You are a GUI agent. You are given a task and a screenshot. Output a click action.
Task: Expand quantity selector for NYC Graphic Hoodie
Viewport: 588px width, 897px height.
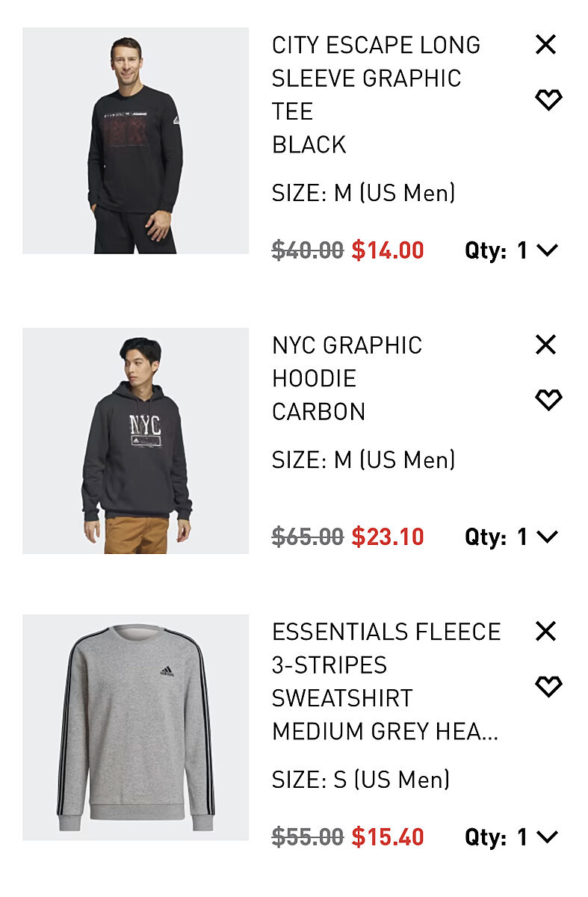pyautogui.click(x=538, y=537)
